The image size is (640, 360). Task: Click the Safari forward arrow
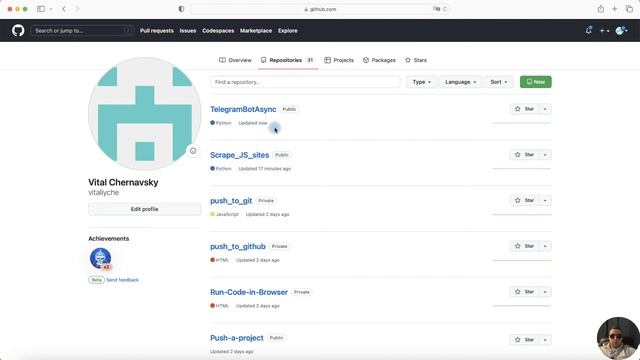pos(77,9)
